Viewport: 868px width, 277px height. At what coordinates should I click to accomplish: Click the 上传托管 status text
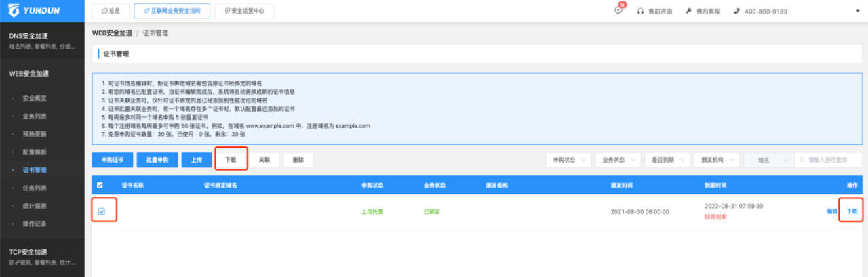coord(372,211)
